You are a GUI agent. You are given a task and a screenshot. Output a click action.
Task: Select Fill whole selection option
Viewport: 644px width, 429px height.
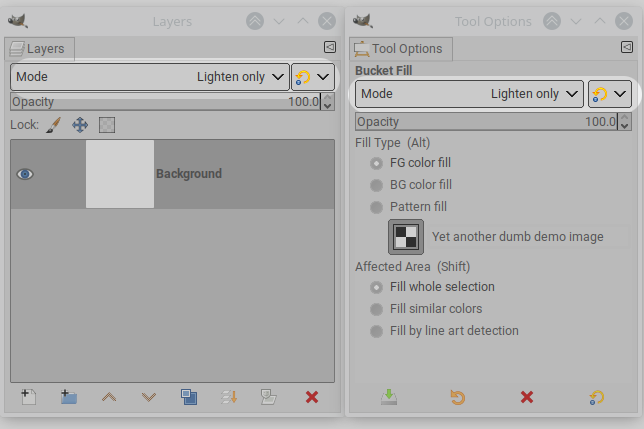pyautogui.click(x=432, y=287)
